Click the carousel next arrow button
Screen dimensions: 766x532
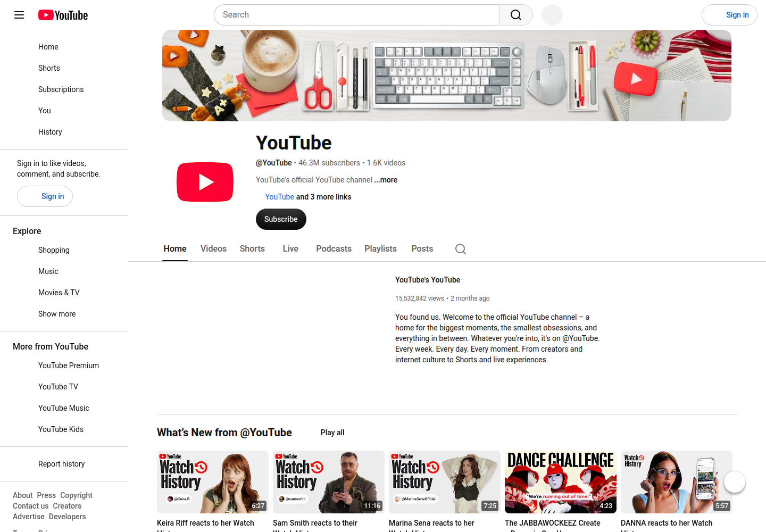tap(735, 482)
